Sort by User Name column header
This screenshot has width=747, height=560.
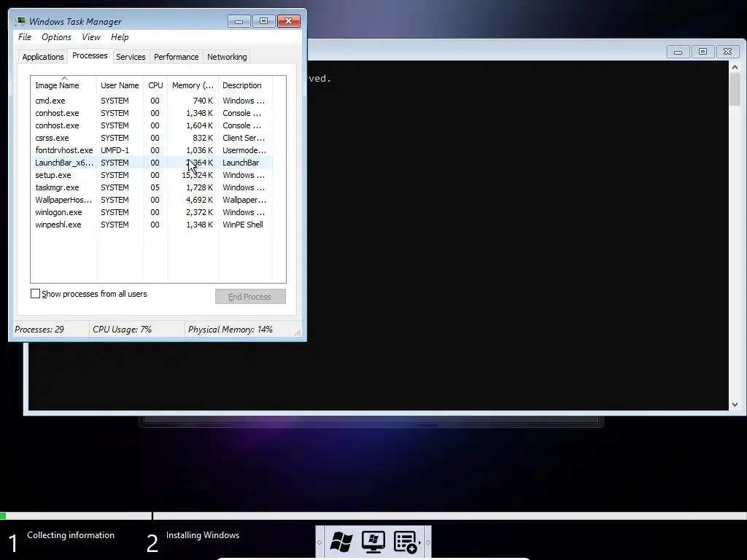[x=120, y=85]
